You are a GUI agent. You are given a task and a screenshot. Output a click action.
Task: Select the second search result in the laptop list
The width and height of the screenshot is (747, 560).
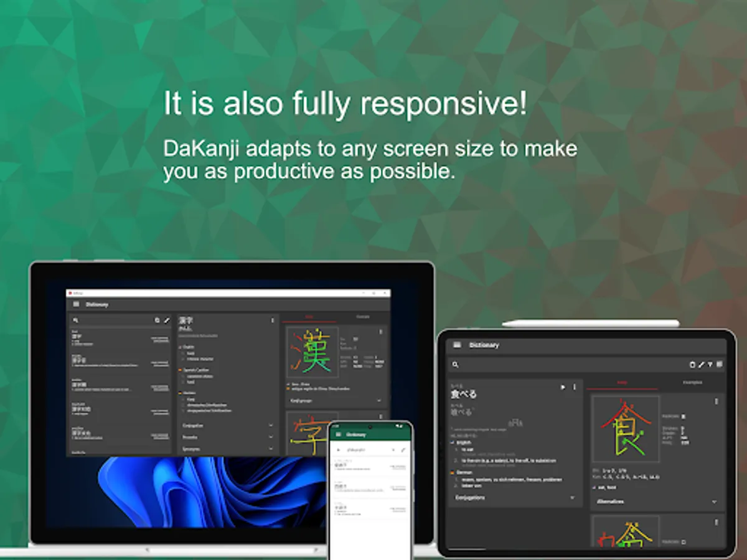pyautogui.click(x=120, y=362)
